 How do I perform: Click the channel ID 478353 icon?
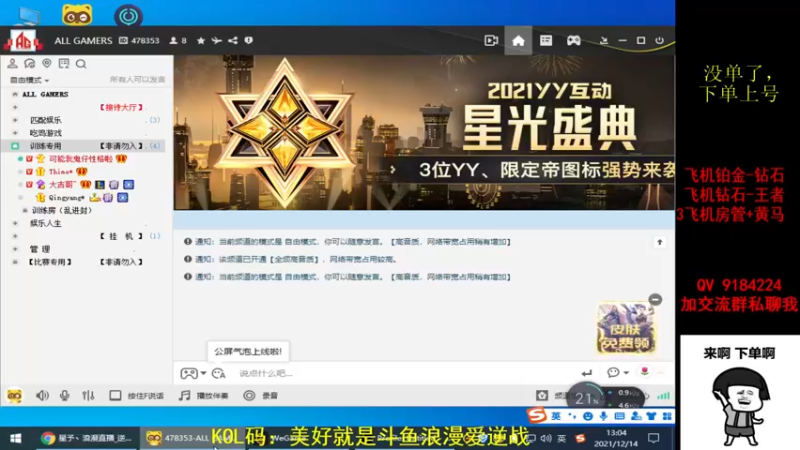tap(123, 40)
